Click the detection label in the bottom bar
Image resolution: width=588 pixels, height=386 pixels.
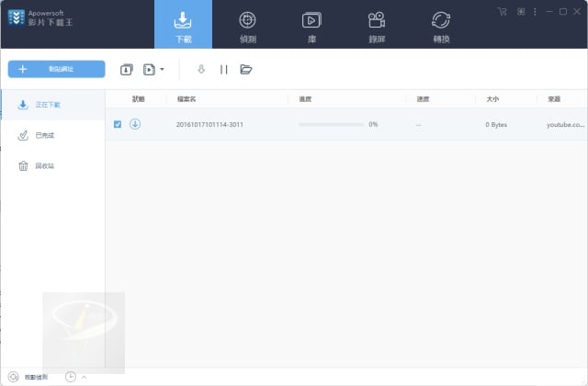36,377
